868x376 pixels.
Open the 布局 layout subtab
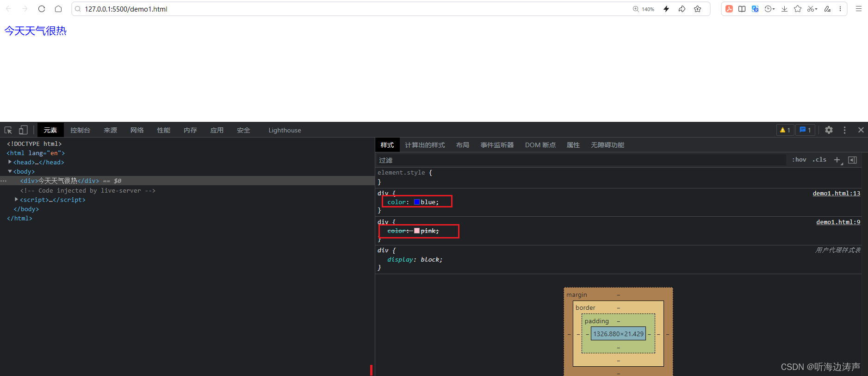(x=462, y=145)
